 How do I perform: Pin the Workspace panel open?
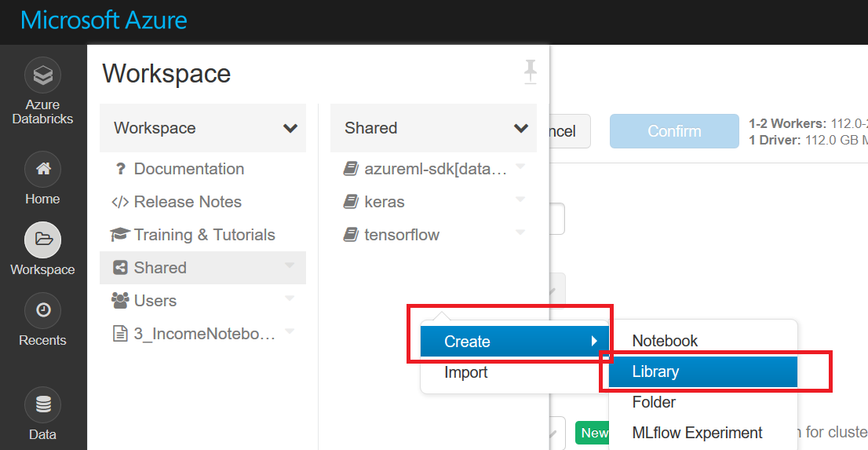(531, 72)
